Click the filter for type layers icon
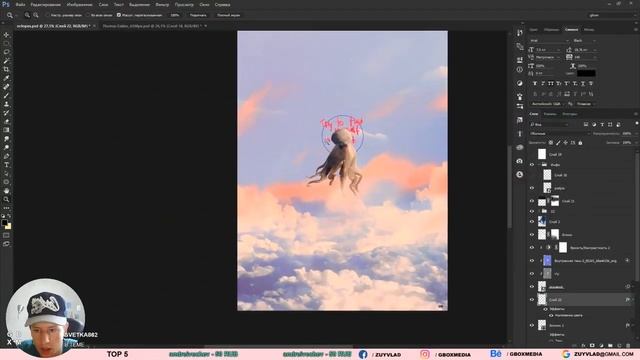This screenshot has width=640, height=360. coord(602,124)
